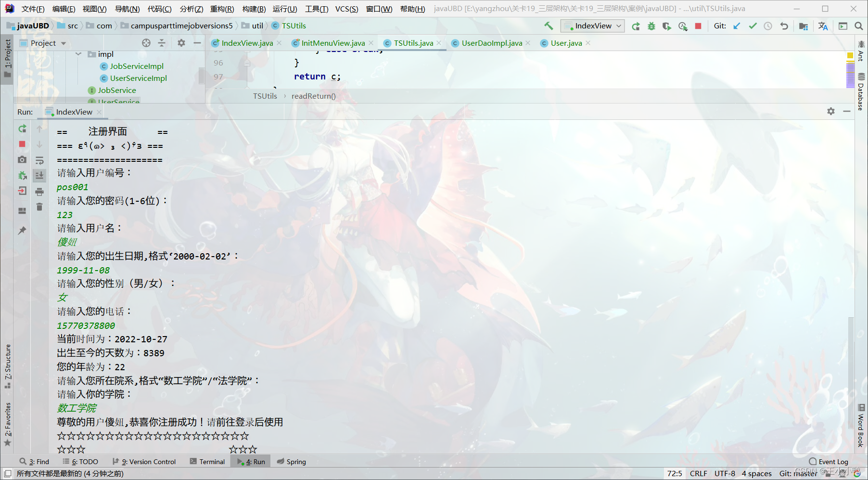Click the Exit icon in Run panel
The image size is (868, 480).
pyautogui.click(x=22, y=191)
